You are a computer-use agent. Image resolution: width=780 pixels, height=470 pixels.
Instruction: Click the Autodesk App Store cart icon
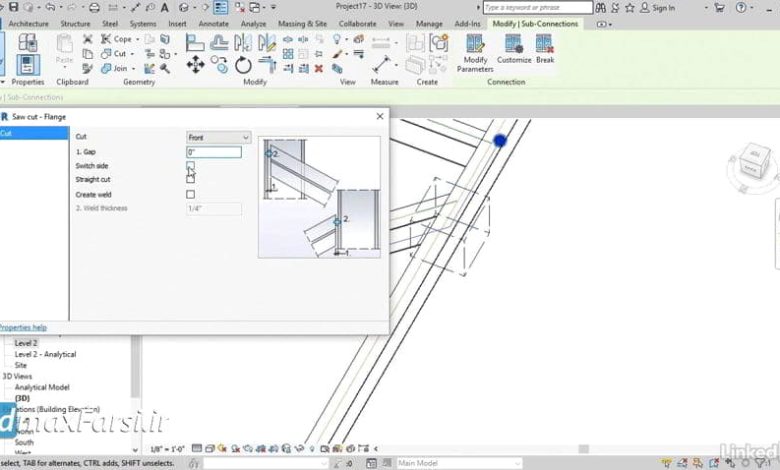[x=719, y=7]
